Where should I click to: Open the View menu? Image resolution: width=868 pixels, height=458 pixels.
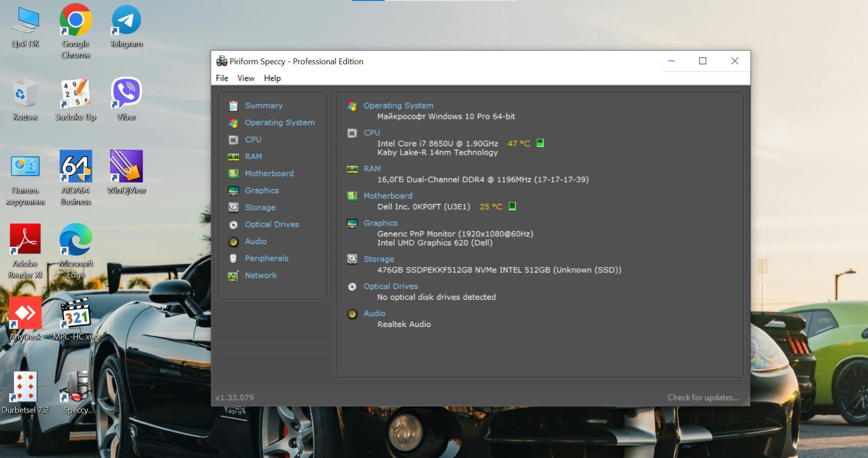pos(245,78)
